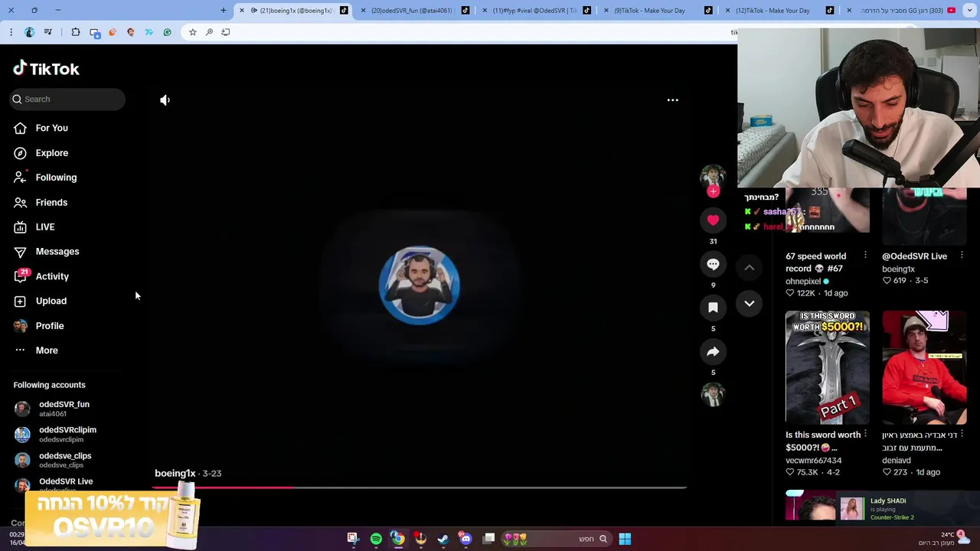Go to the next video
The width and height of the screenshot is (980, 551).
click(x=750, y=304)
